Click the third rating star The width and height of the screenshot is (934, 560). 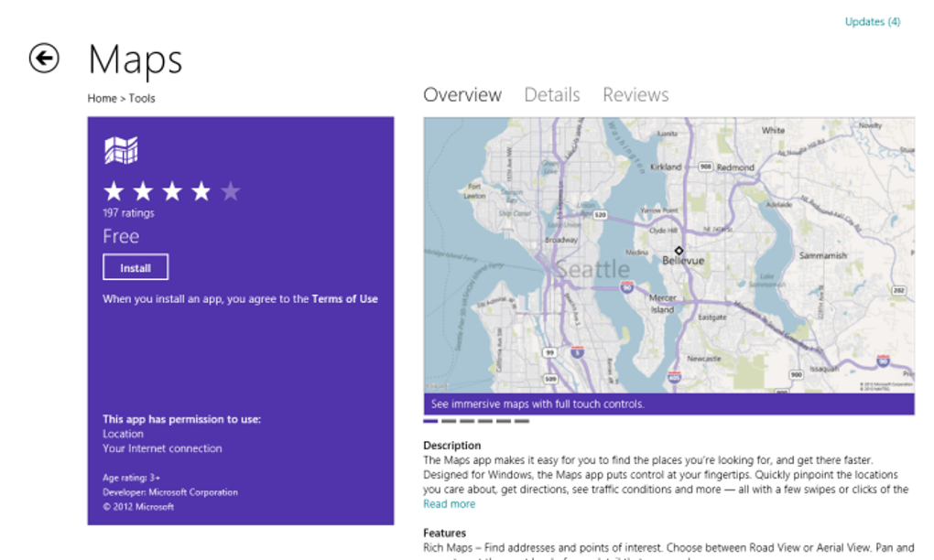coord(172,191)
